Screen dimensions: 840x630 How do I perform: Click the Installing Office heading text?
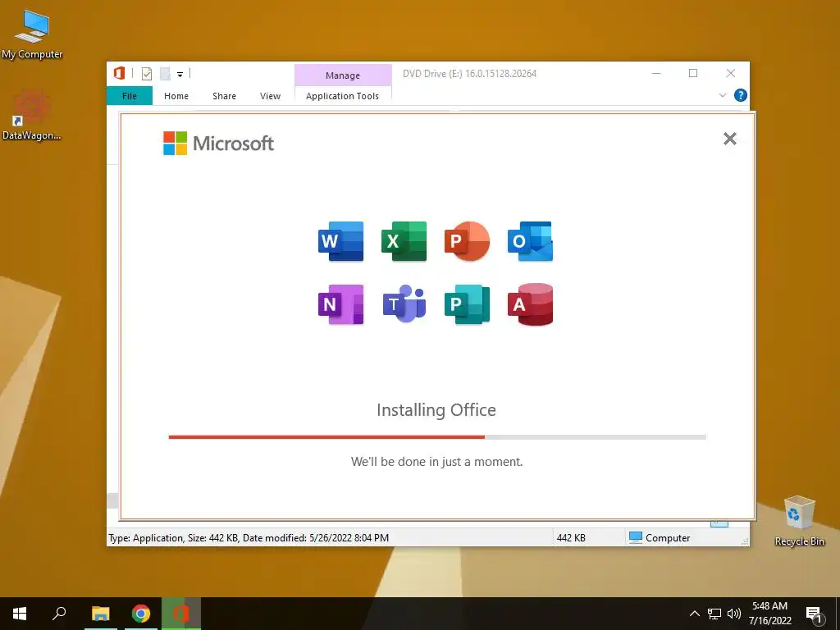point(436,410)
